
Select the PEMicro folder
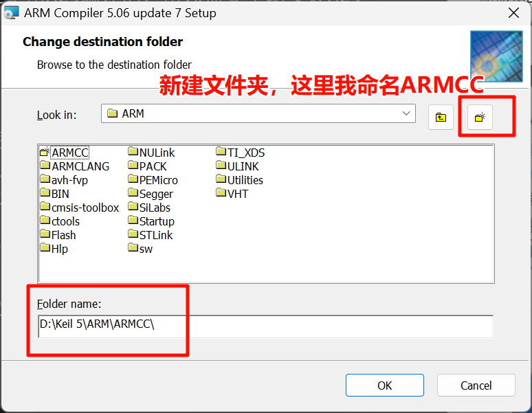pyautogui.click(x=153, y=180)
